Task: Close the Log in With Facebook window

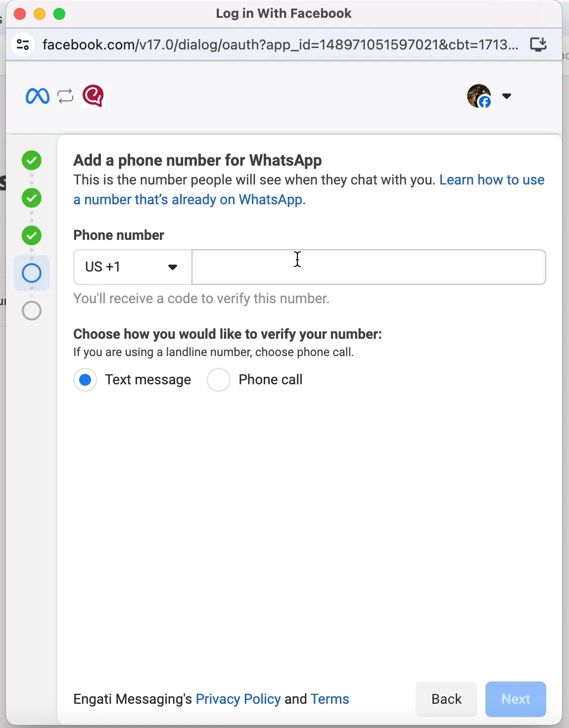Action: [20, 14]
